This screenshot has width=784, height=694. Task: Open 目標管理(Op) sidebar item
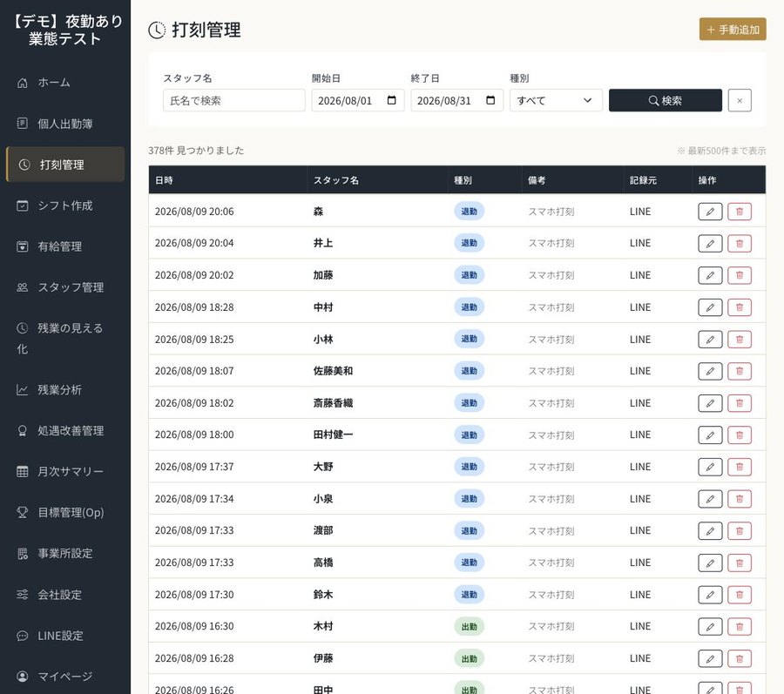click(x=65, y=513)
